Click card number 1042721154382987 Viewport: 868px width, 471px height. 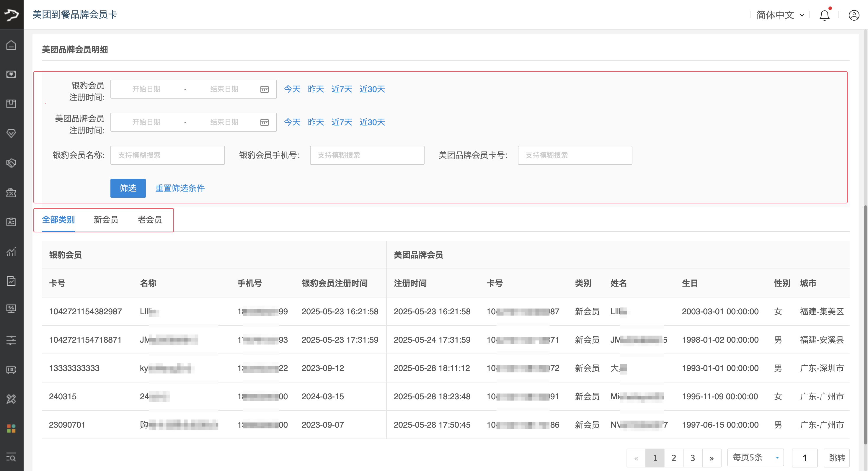[85, 311]
